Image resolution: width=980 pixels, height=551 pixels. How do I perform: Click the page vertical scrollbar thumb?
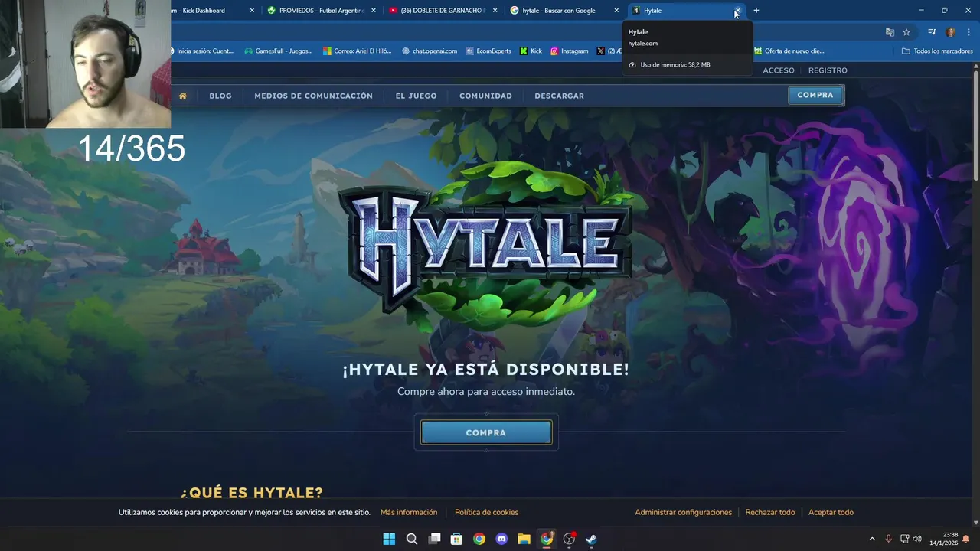coord(976,126)
